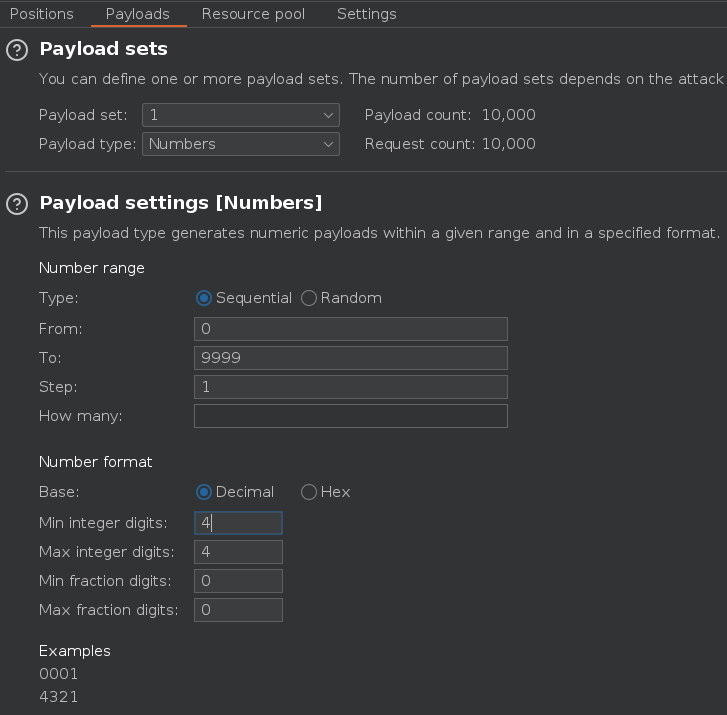727x715 pixels.
Task: Select the Sequential number type
Action: (x=204, y=298)
